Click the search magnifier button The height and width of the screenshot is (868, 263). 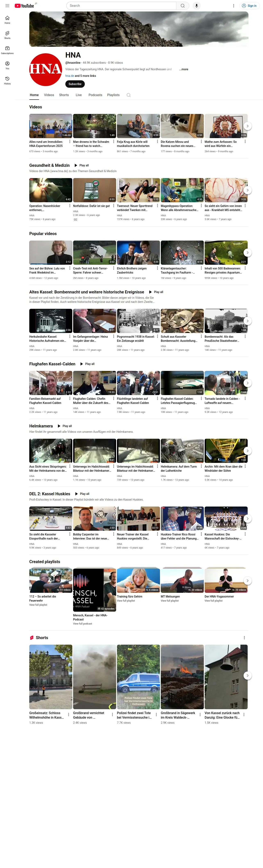click(183, 6)
